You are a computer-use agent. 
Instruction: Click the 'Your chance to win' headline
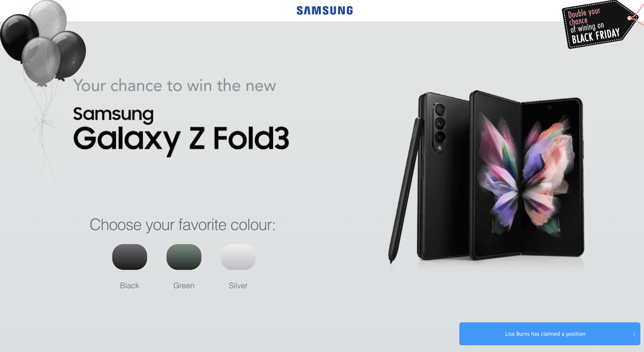[174, 86]
